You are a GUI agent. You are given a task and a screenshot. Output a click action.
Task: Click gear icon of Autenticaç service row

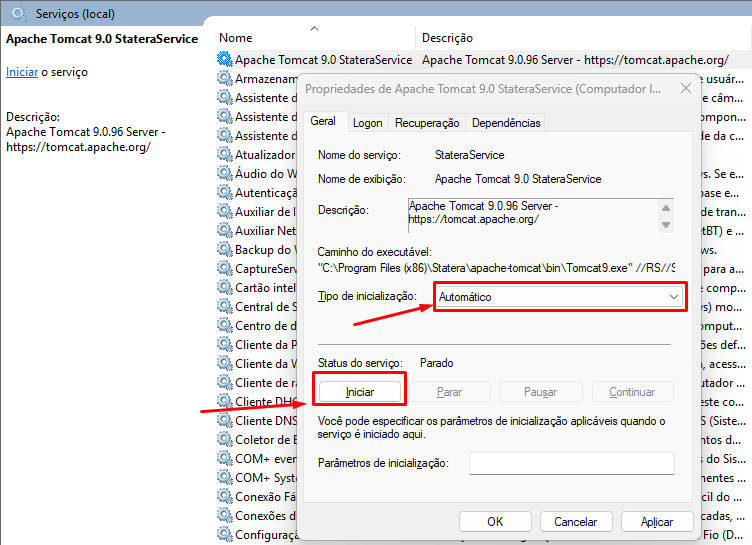coord(224,192)
